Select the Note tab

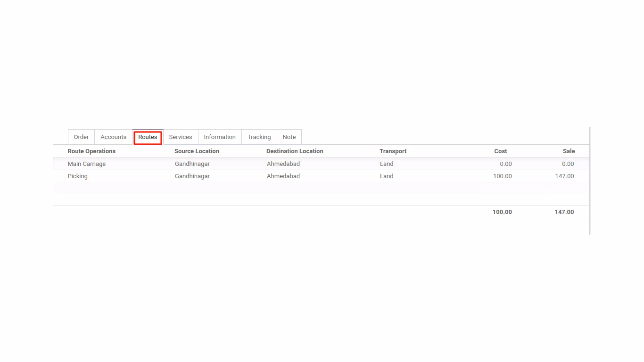[289, 137]
